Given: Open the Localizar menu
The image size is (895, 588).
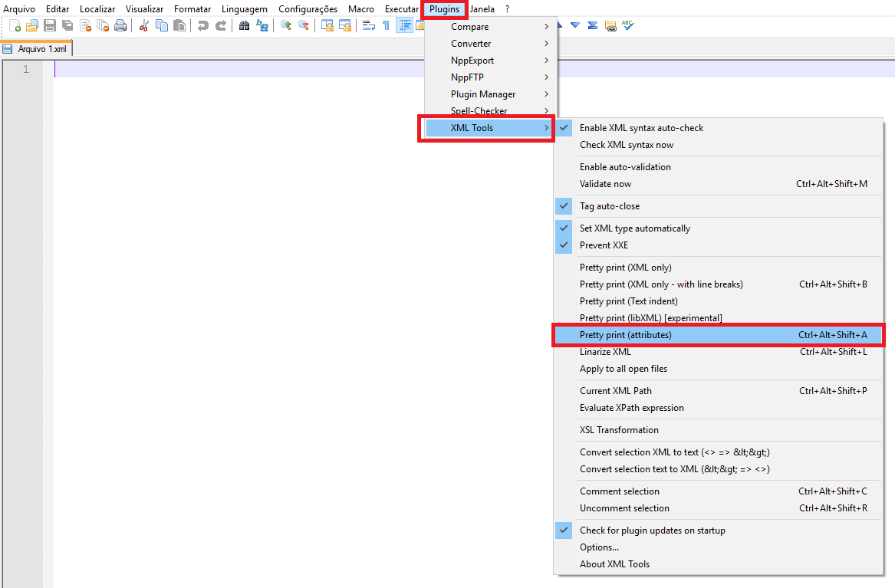Looking at the screenshot, I should (x=97, y=9).
